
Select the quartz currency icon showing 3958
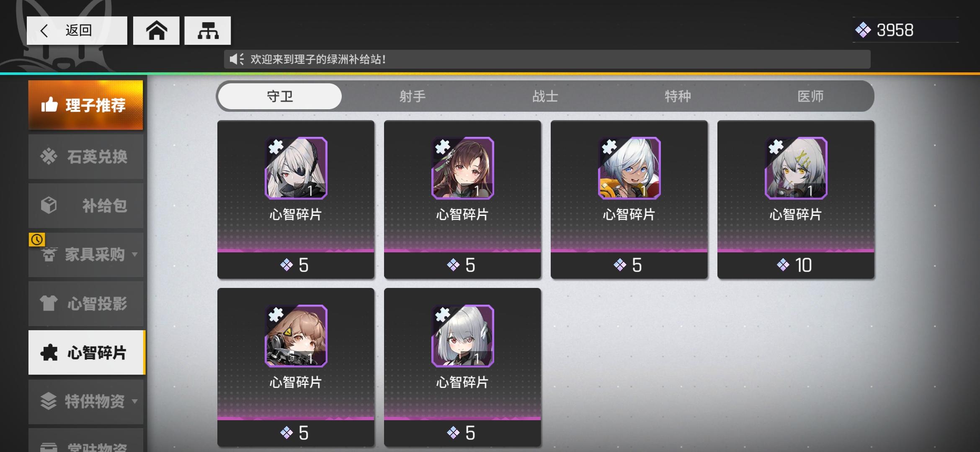point(863,30)
